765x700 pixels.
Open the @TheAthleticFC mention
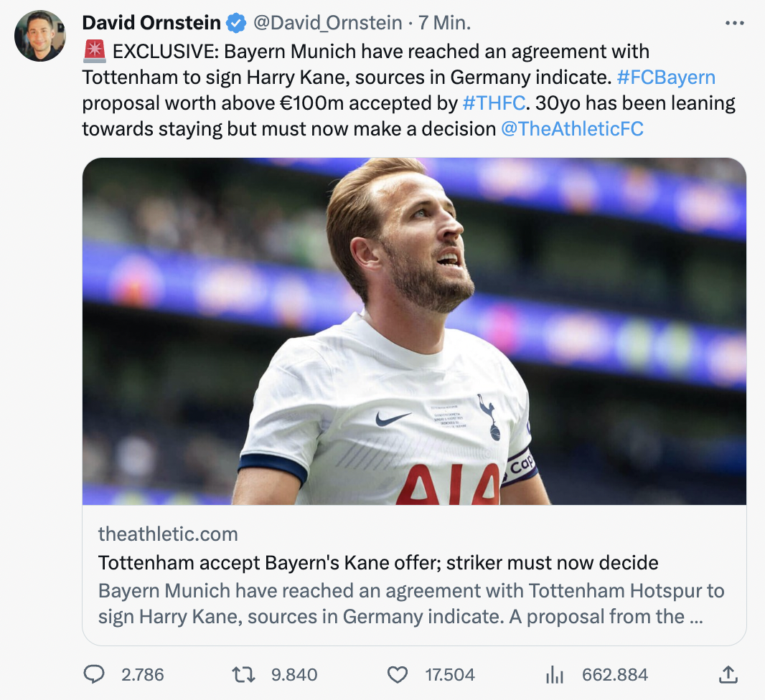pos(571,129)
